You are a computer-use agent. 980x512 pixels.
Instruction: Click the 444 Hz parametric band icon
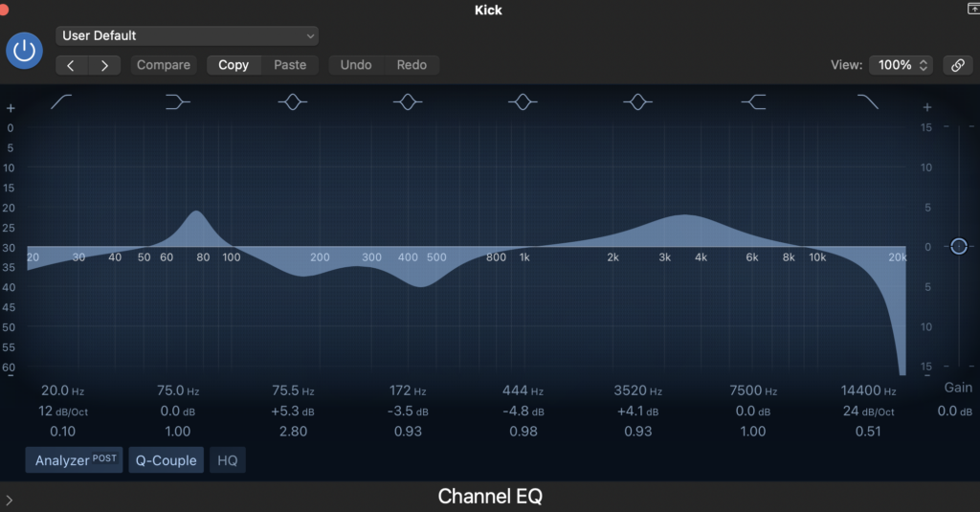tap(523, 101)
